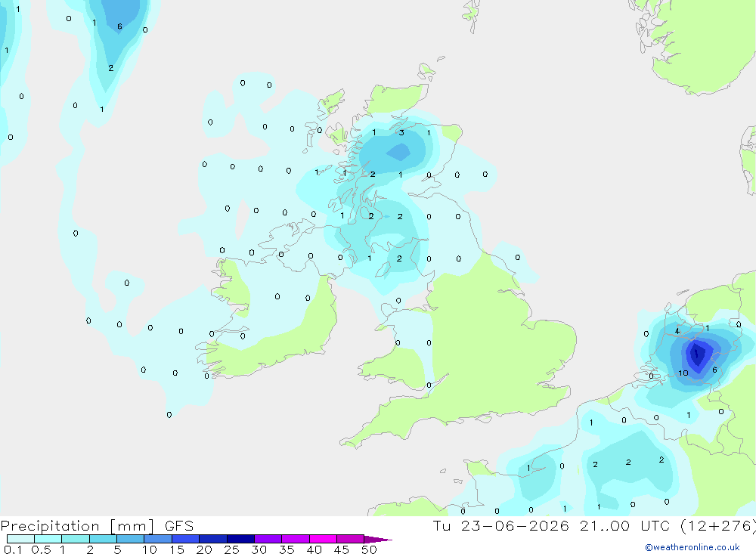756x554 pixels.
Task: Click the 45–50 mm legend color swatch
Action: (350, 539)
